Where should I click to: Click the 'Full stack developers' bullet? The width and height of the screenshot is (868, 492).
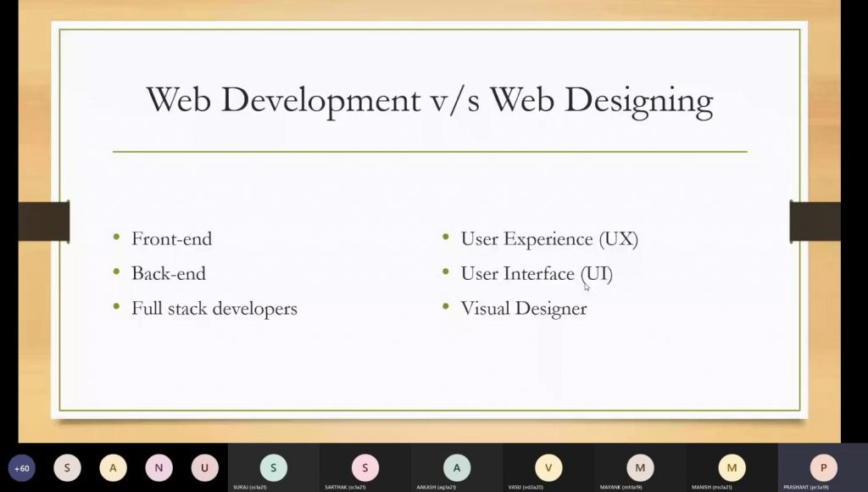coord(214,309)
